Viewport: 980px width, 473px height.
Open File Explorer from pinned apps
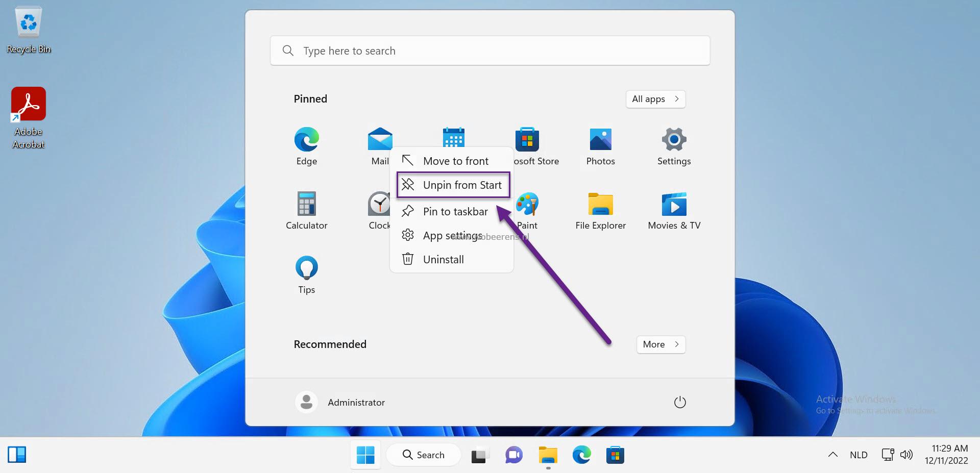tap(600, 211)
